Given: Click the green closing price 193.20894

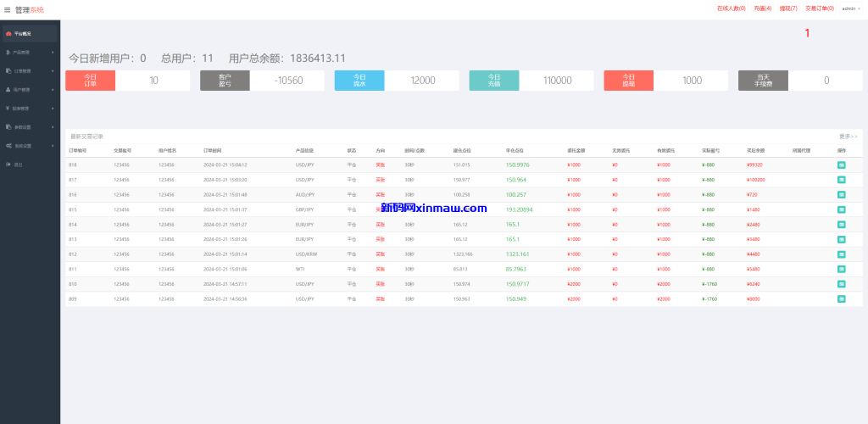Looking at the screenshot, I should coord(520,209).
